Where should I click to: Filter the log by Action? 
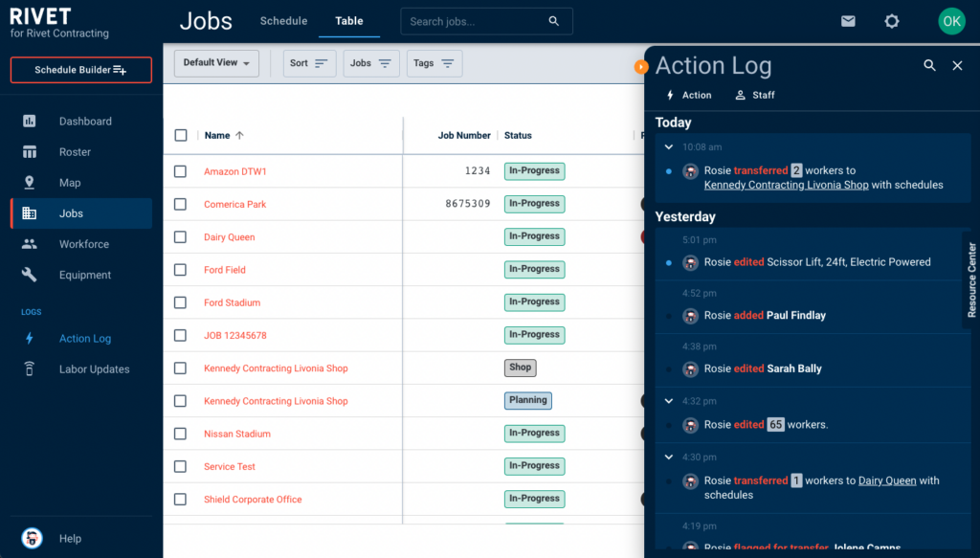click(688, 95)
